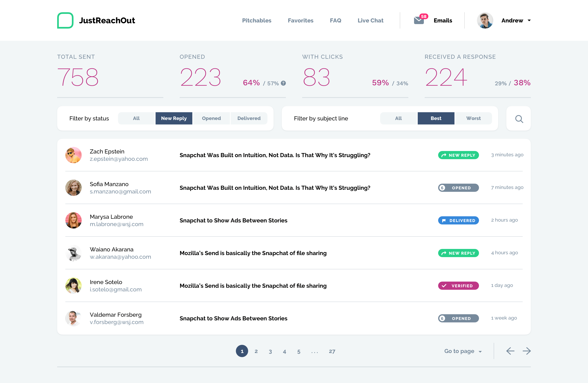588x383 pixels.
Task: Click the s.manzano@gmail.com email link
Action: click(120, 191)
